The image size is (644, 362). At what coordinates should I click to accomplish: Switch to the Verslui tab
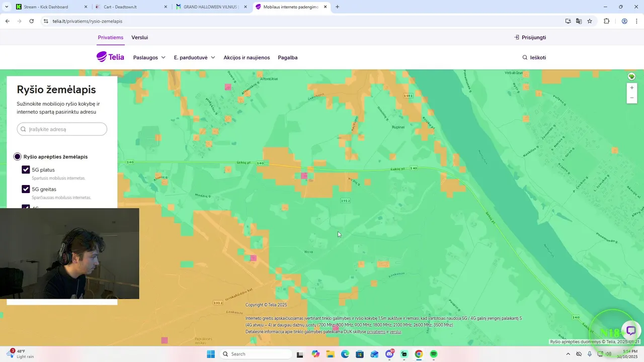139,37
